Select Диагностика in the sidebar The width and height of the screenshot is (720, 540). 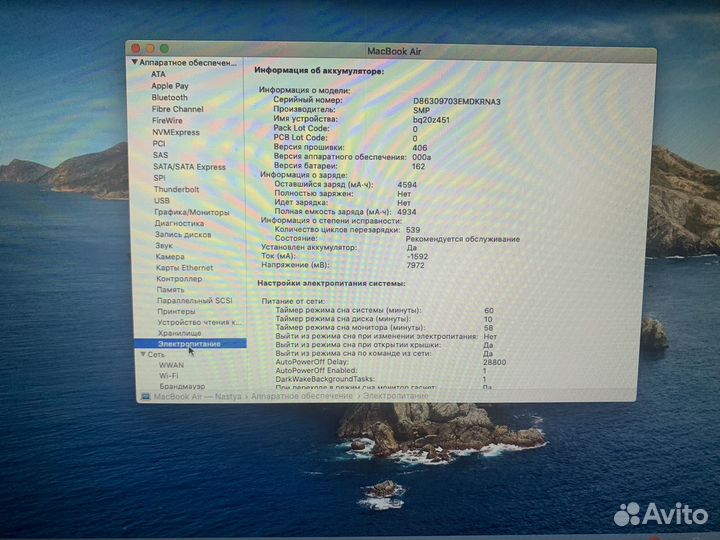(x=179, y=223)
